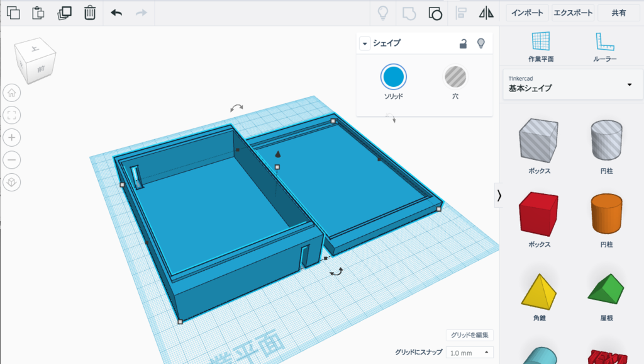Choose the blue ソリッド color swatch

tap(394, 77)
